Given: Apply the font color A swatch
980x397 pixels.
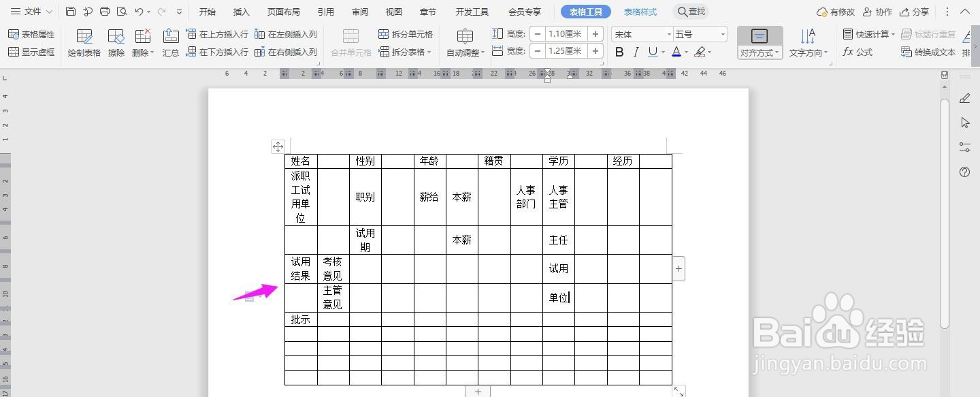Looking at the screenshot, I should pyautogui.click(x=676, y=52).
